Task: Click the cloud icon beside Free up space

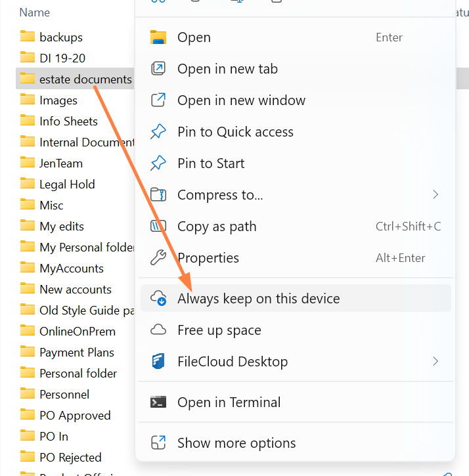Action: point(158,330)
